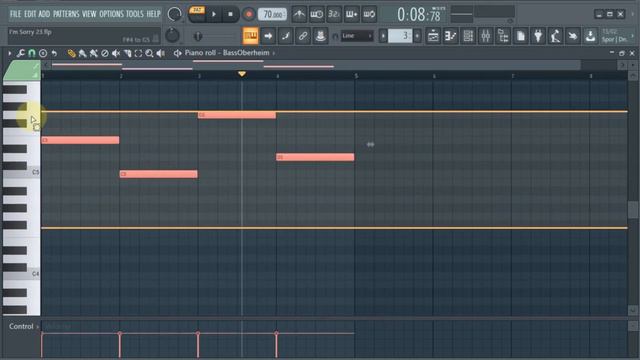Select the Draw pencil tool
This screenshot has height=360, width=640.
(71, 53)
